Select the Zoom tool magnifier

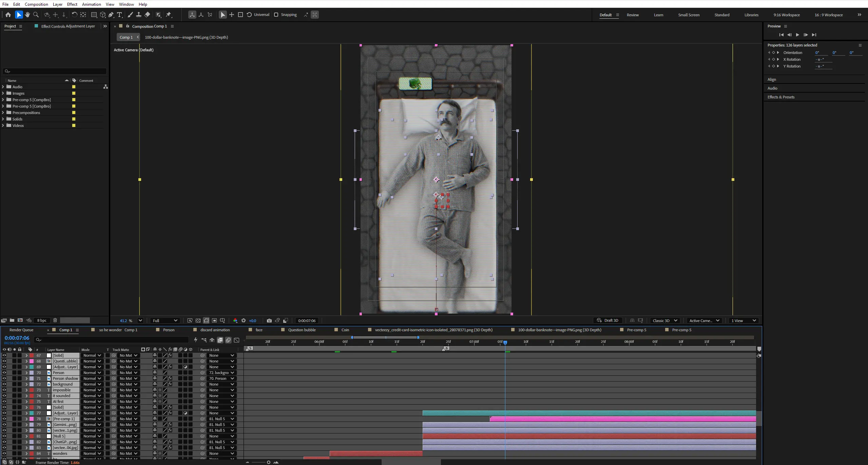[x=36, y=15]
